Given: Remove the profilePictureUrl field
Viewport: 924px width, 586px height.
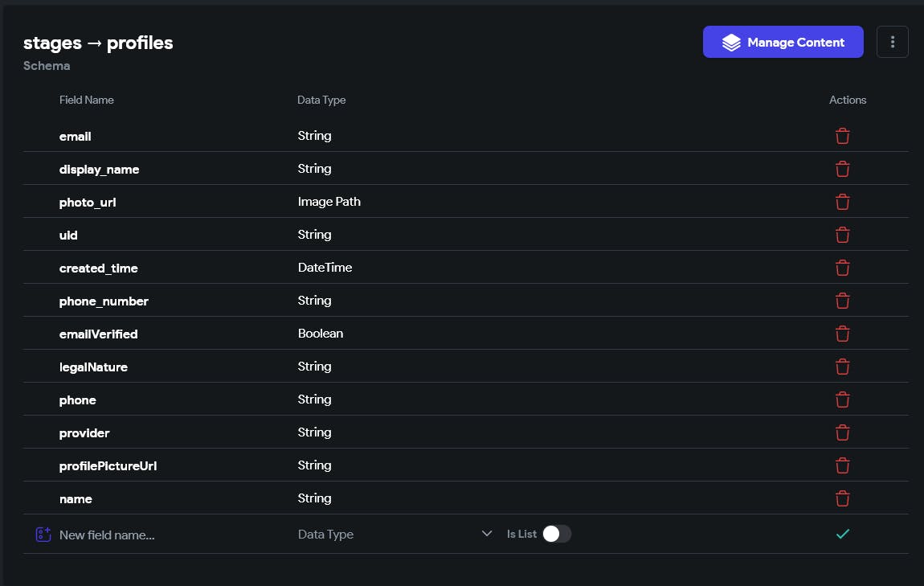Looking at the screenshot, I should (x=842, y=465).
